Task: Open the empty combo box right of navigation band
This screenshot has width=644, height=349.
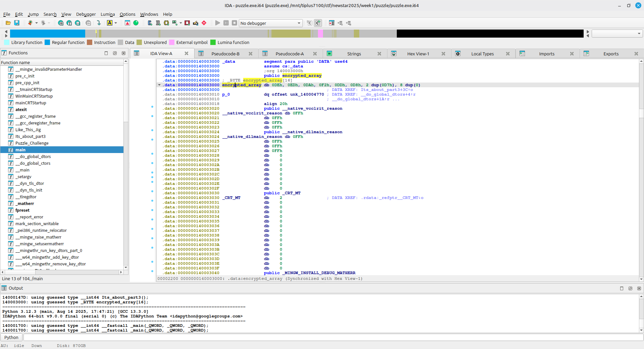Action: (616, 34)
